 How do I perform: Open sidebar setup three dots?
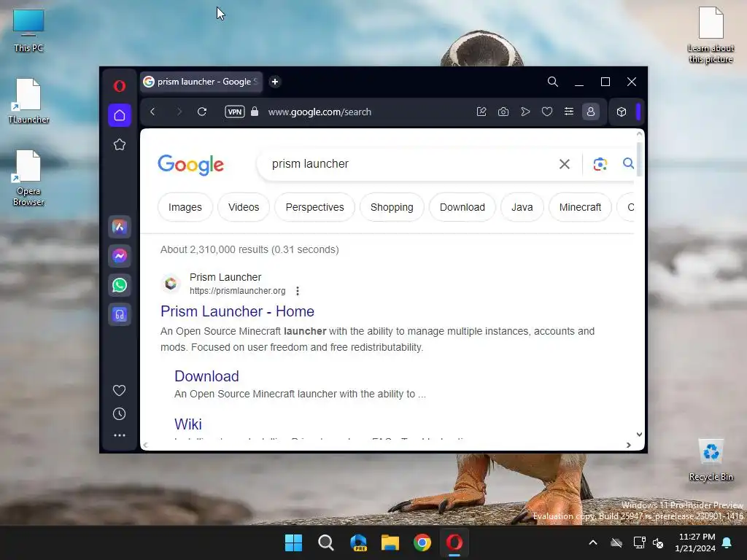tap(119, 435)
